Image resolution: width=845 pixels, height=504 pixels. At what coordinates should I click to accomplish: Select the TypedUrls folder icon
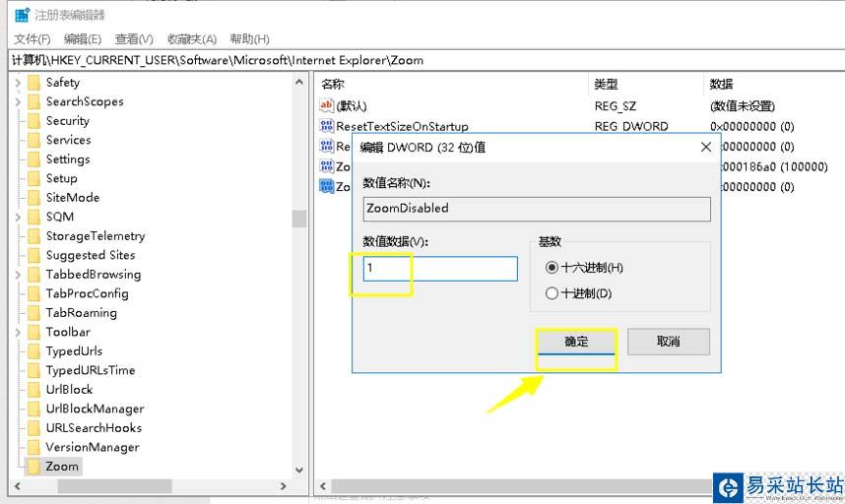[x=33, y=351]
